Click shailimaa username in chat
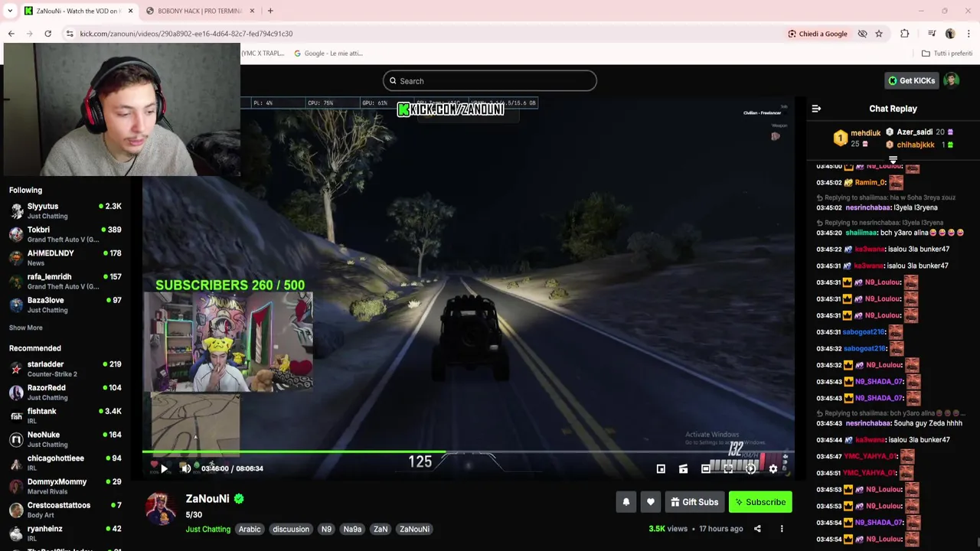980x551 pixels. pos(861,233)
